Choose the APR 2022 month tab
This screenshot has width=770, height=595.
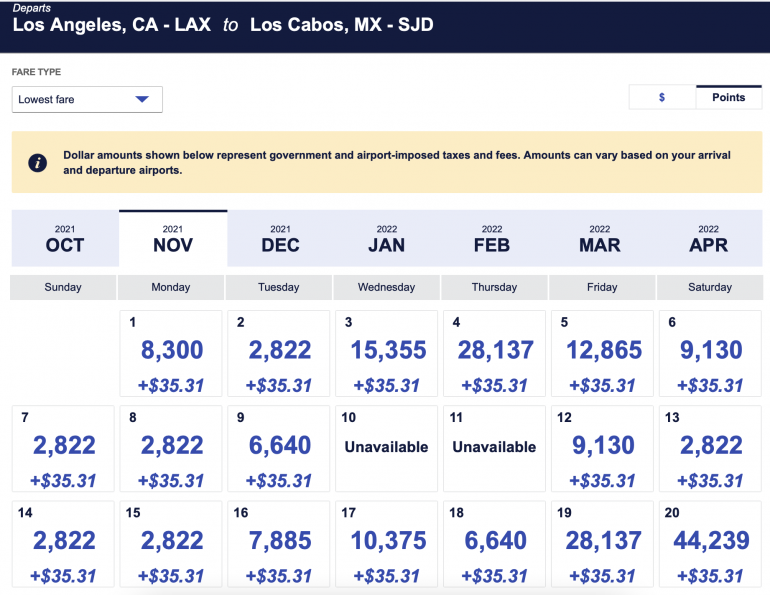click(x=708, y=238)
